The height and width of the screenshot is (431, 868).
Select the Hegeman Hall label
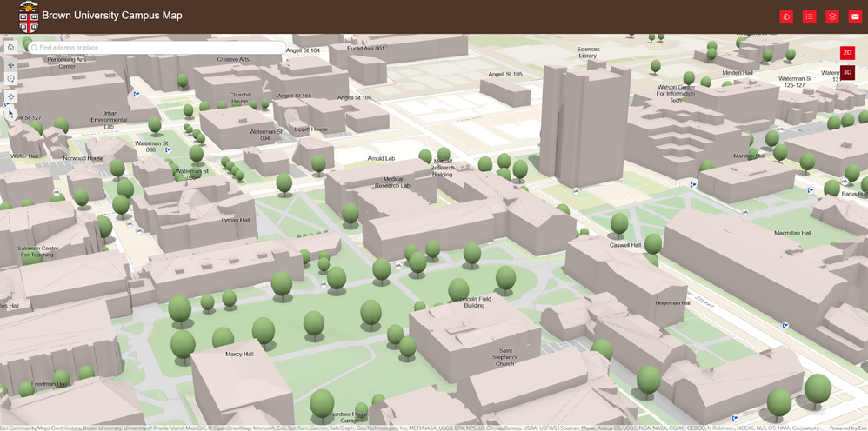[673, 303]
